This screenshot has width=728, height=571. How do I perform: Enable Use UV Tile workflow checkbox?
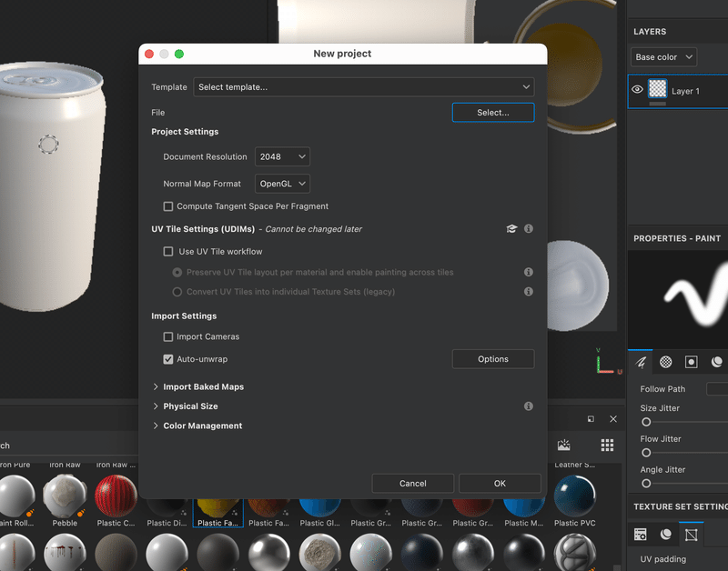(x=168, y=252)
